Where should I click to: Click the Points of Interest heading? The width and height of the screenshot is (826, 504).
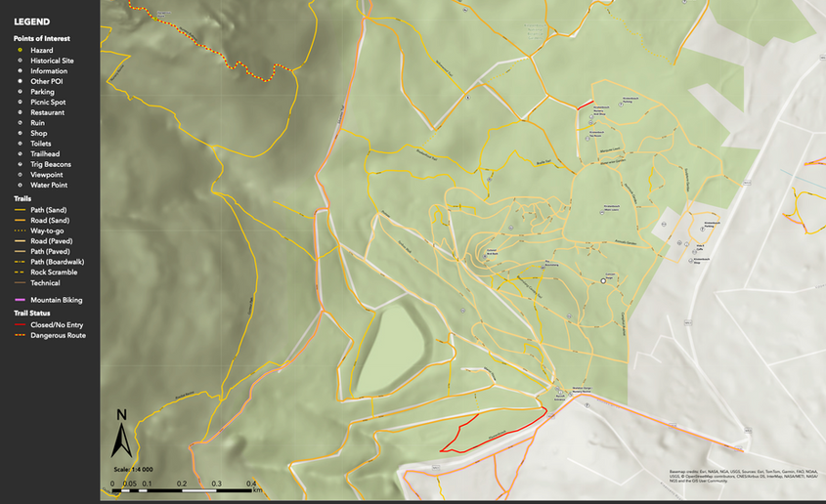42,38
